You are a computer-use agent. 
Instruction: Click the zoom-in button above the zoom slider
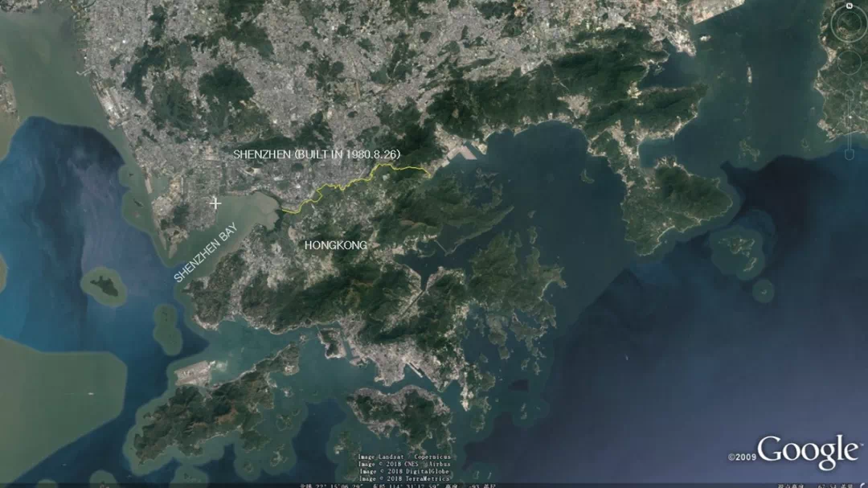click(850, 95)
